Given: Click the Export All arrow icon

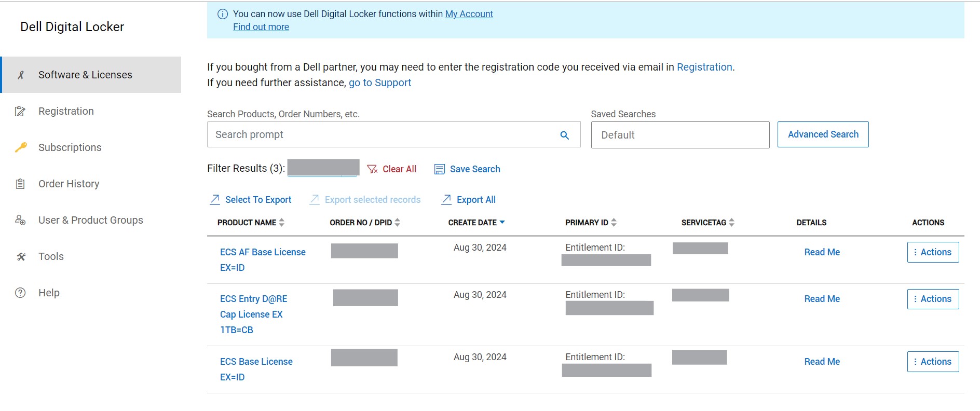Looking at the screenshot, I should point(446,200).
